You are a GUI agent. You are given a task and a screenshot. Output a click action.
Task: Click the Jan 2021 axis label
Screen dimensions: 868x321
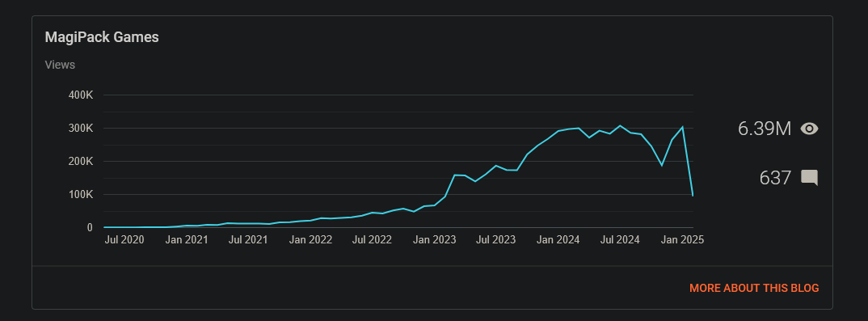[188, 239]
